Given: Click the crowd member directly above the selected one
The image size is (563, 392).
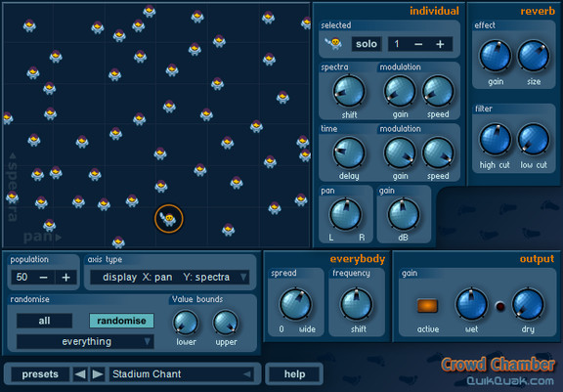Looking at the screenshot, I should 161,186.
